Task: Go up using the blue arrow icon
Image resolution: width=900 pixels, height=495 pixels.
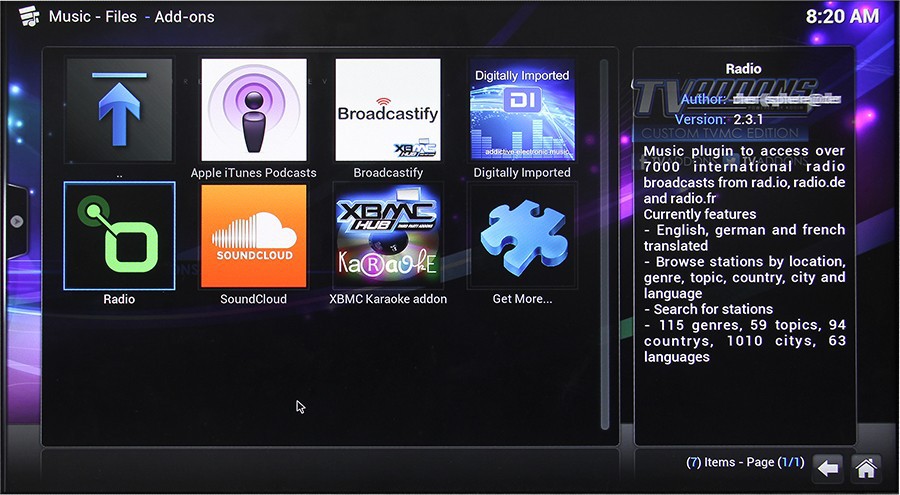Action: click(119, 110)
